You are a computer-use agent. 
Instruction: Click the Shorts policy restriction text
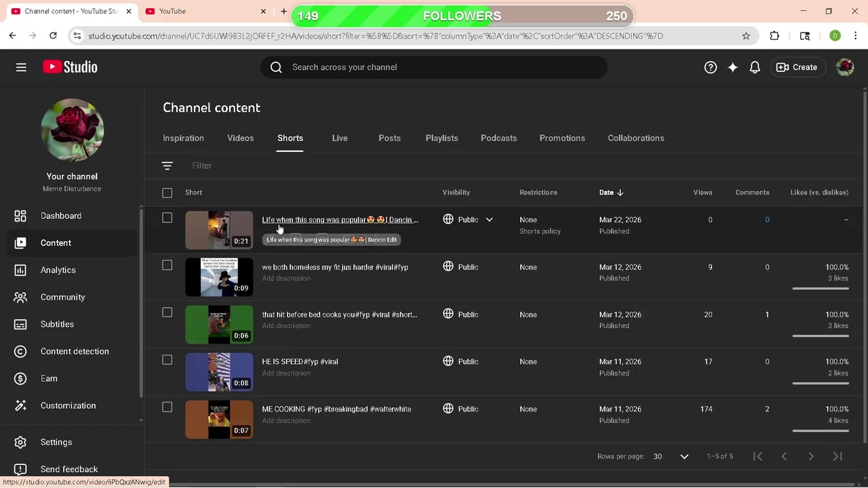(x=540, y=231)
